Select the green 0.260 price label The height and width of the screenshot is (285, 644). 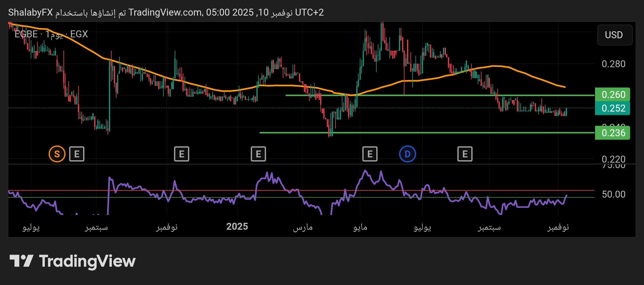tap(612, 95)
